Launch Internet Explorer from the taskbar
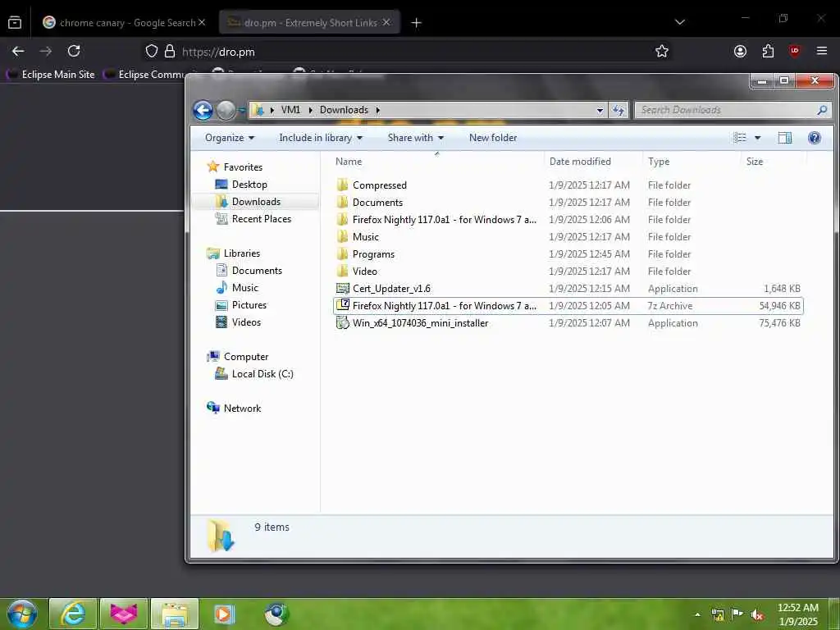The height and width of the screenshot is (630, 840). [x=73, y=614]
